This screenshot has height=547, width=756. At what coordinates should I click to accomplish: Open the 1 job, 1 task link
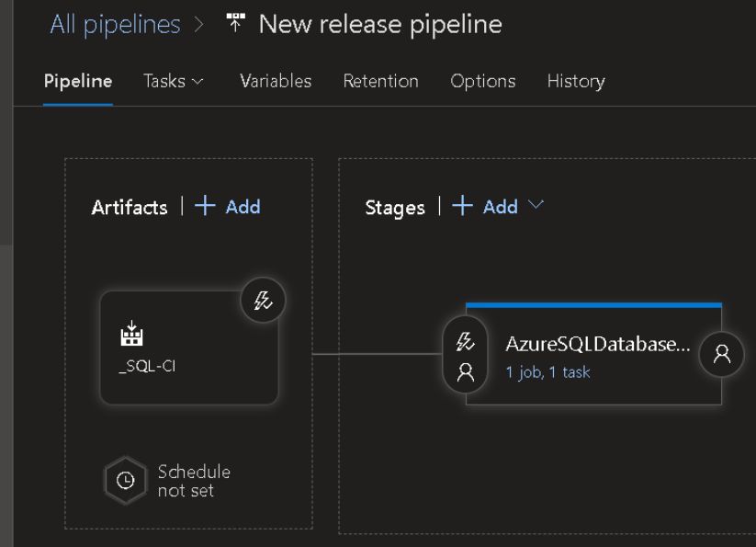pos(547,372)
